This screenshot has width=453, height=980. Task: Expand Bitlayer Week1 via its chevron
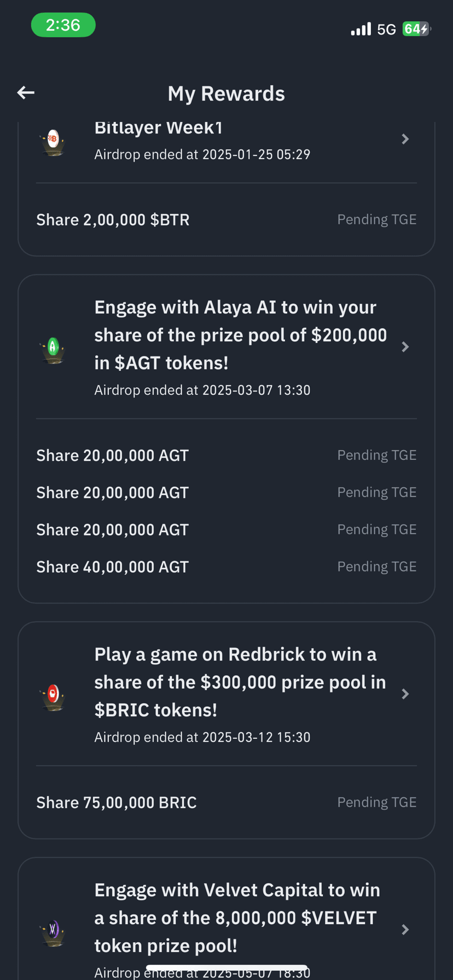405,139
